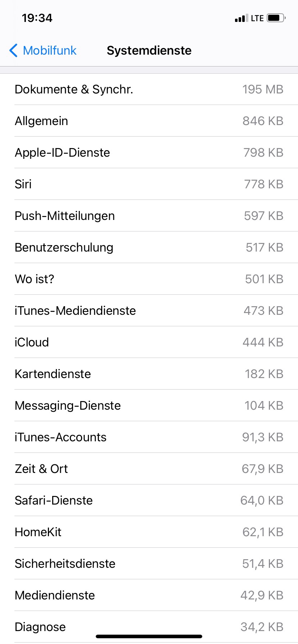Tap the cellular signal bars icon
298x644 pixels.
click(241, 18)
